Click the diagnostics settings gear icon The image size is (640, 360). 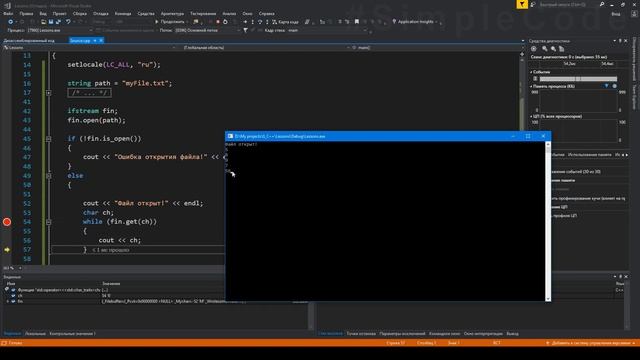pos(533,49)
